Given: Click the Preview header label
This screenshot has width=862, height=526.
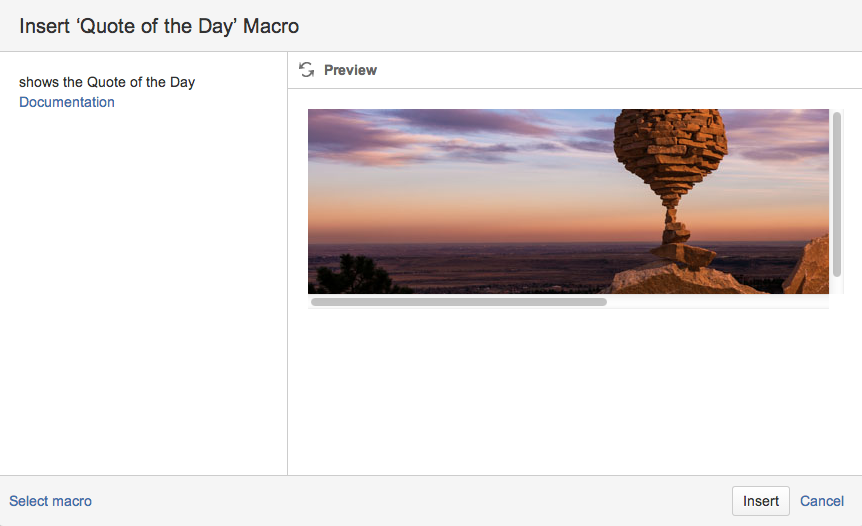Looking at the screenshot, I should tap(350, 70).
